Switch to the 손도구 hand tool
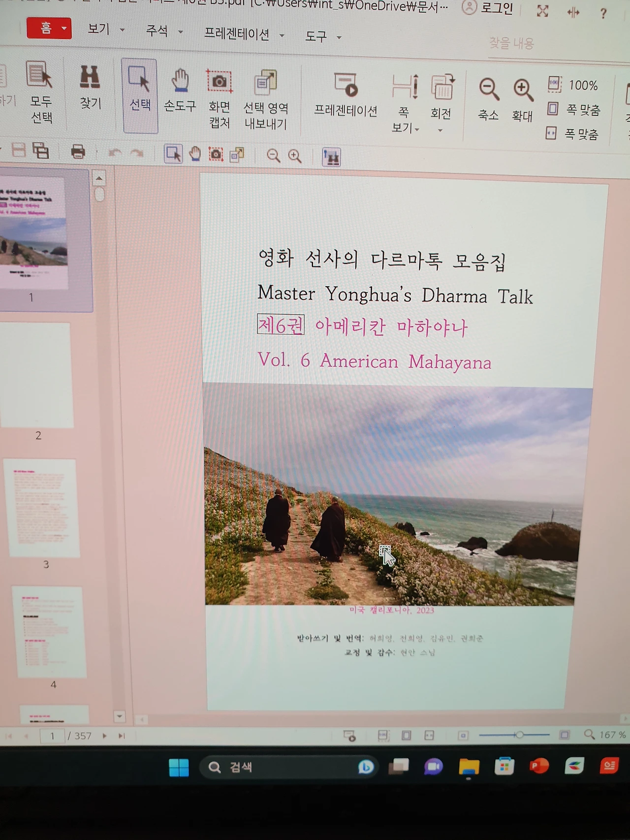This screenshot has width=630, height=840. coord(180,90)
